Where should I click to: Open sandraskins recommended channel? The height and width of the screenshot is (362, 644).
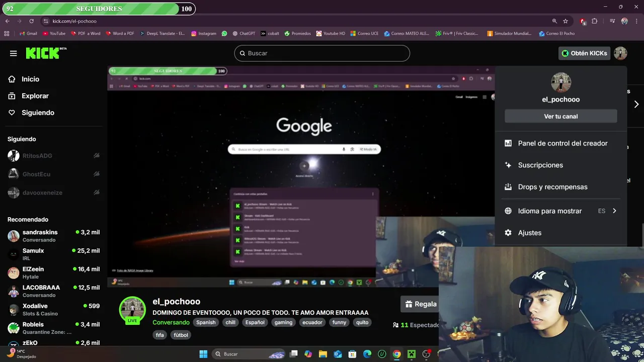(53, 236)
